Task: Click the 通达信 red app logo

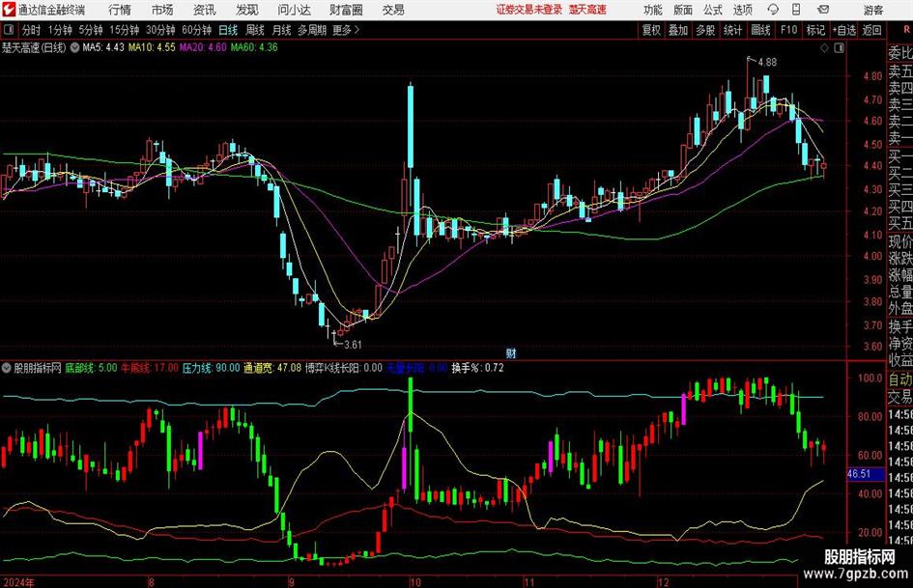Action: 9,10
